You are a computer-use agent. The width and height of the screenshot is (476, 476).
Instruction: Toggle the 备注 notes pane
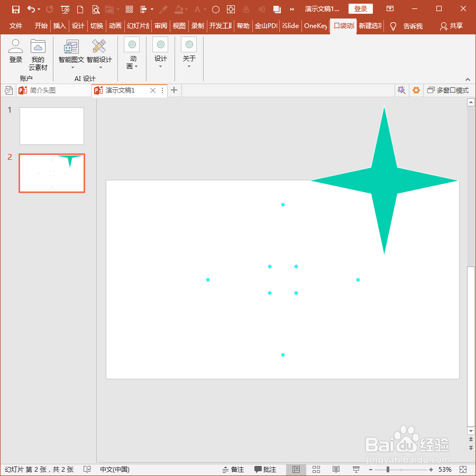[x=233, y=469]
